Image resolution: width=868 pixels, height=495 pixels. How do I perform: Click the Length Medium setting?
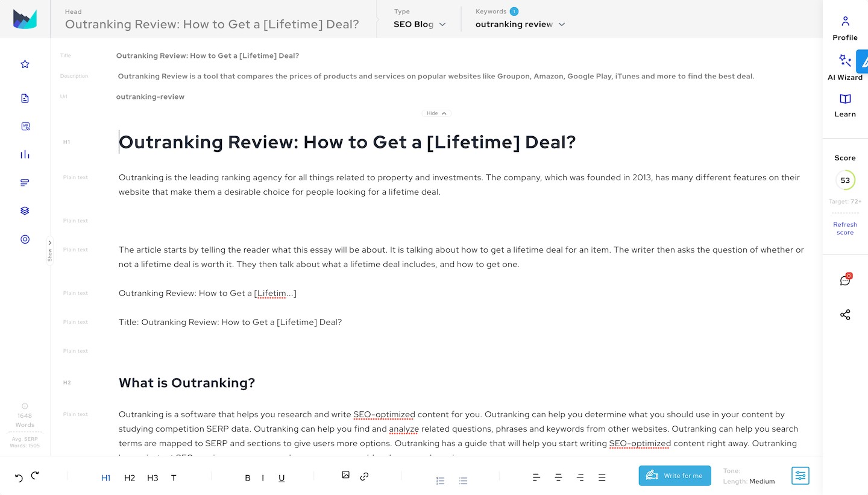pos(749,481)
